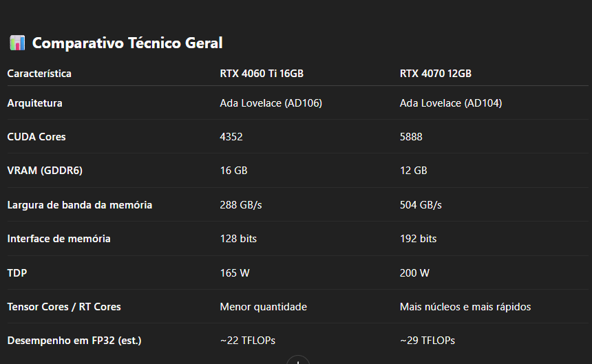592x364 pixels.
Task: Click the 5888 CUDA cores value
Action: pyautogui.click(x=411, y=136)
